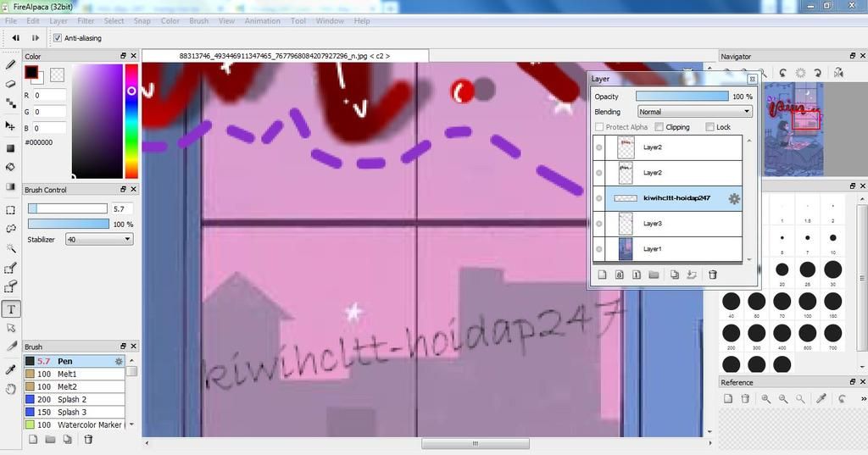Open the Animation menu
The height and width of the screenshot is (455, 868).
(263, 21)
